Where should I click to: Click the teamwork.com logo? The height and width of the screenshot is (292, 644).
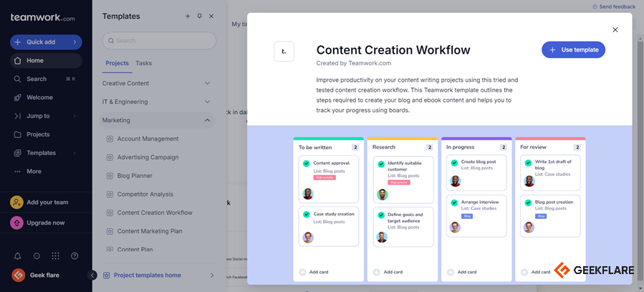tap(43, 18)
